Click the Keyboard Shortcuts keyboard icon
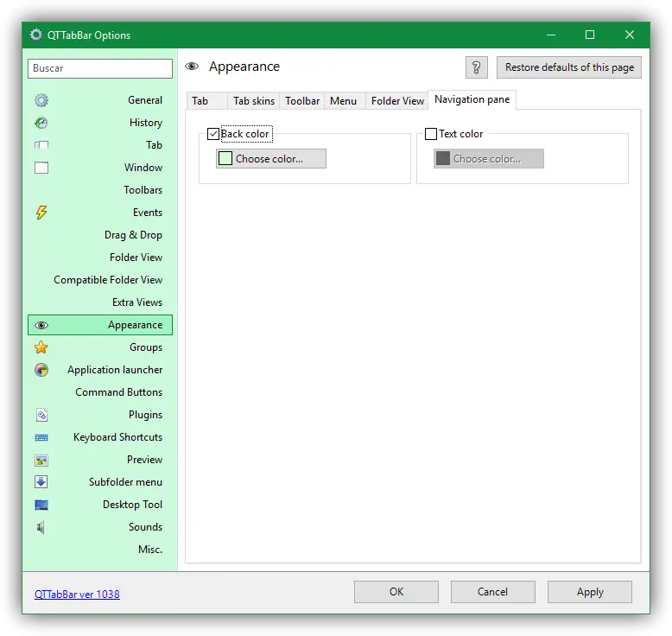This screenshot has height=636, width=672. click(x=41, y=437)
